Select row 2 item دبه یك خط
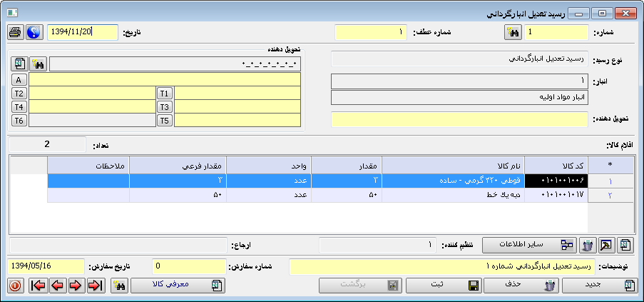Viewport: 644px width, 302px height. click(453, 195)
